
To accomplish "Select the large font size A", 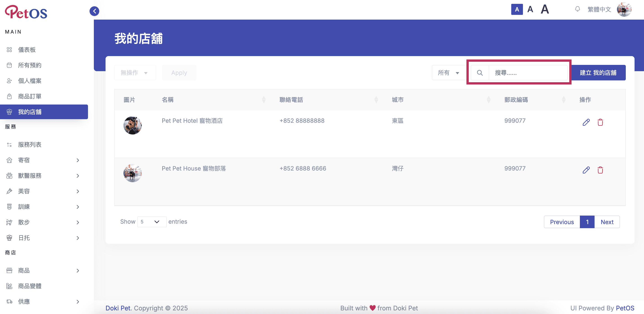I will [x=545, y=9].
